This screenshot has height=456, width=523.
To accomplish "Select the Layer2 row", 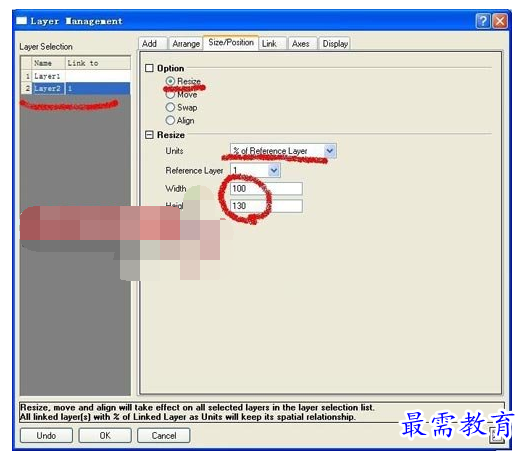I will (75, 88).
